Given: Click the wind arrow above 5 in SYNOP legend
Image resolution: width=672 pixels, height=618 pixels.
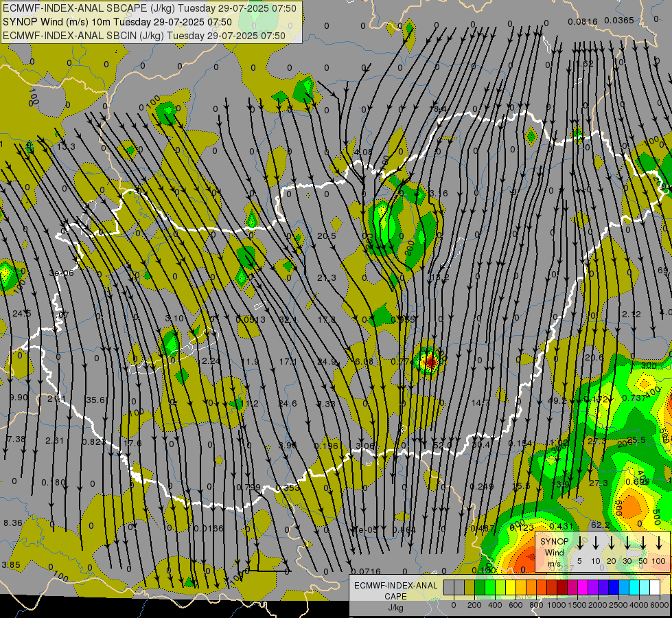Looking at the screenshot, I should (x=580, y=542).
